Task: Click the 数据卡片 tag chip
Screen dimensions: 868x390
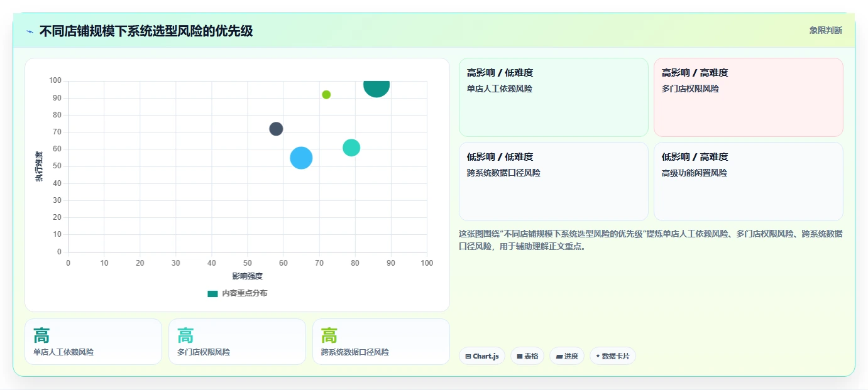Action: coord(613,356)
